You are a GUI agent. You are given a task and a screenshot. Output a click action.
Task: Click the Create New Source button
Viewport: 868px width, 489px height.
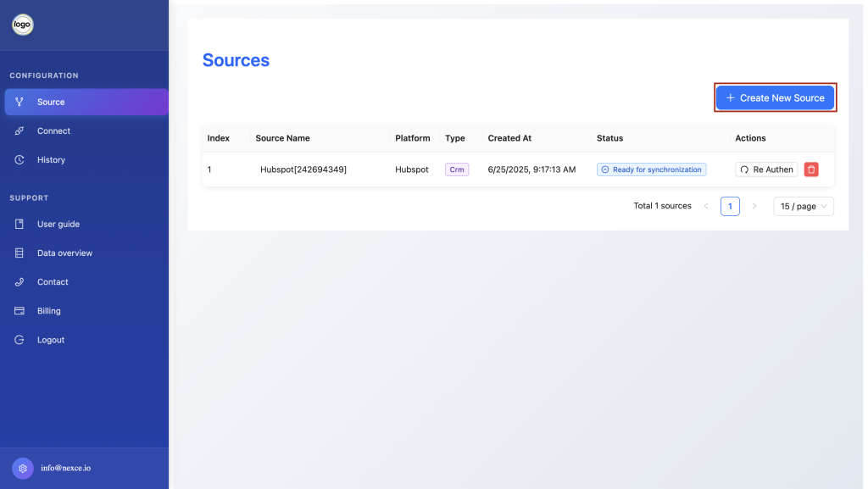pyautogui.click(x=775, y=98)
